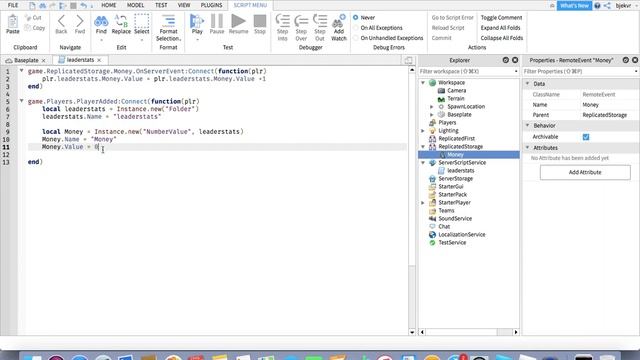Screen dimensions: 640x360
Task: Collapse the Attributes properties section
Action: click(527, 147)
